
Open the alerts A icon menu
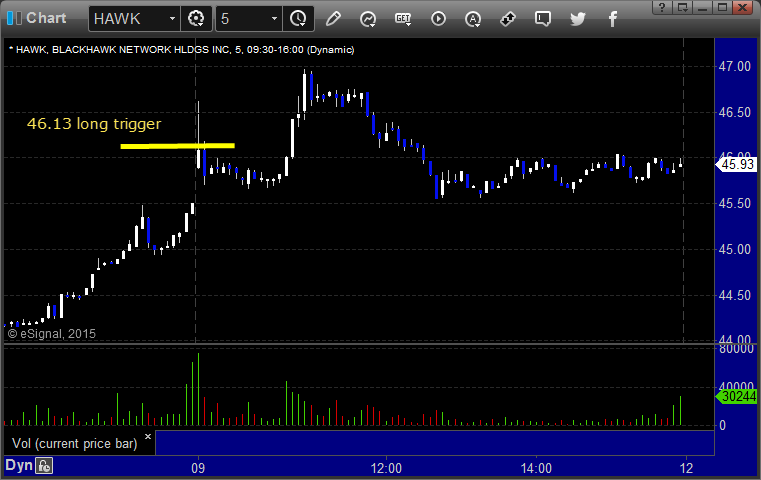pyautogui.click(x=473, y=19)
